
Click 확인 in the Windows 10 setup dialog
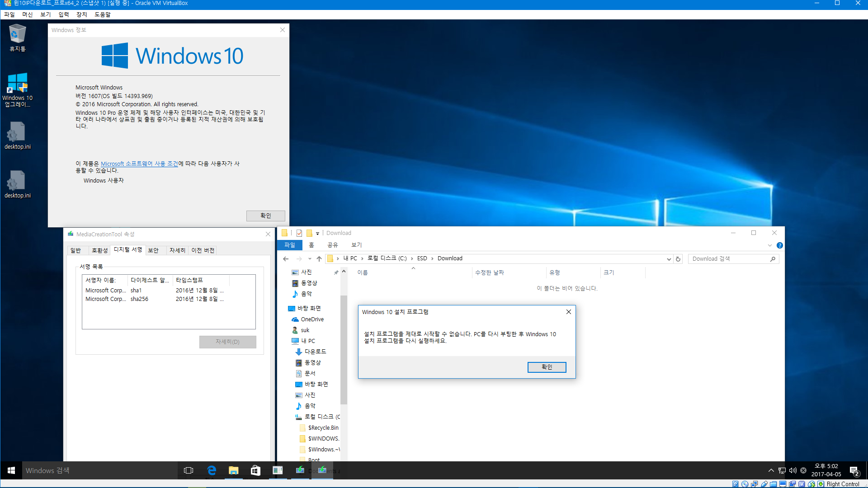tap(547, 367)
